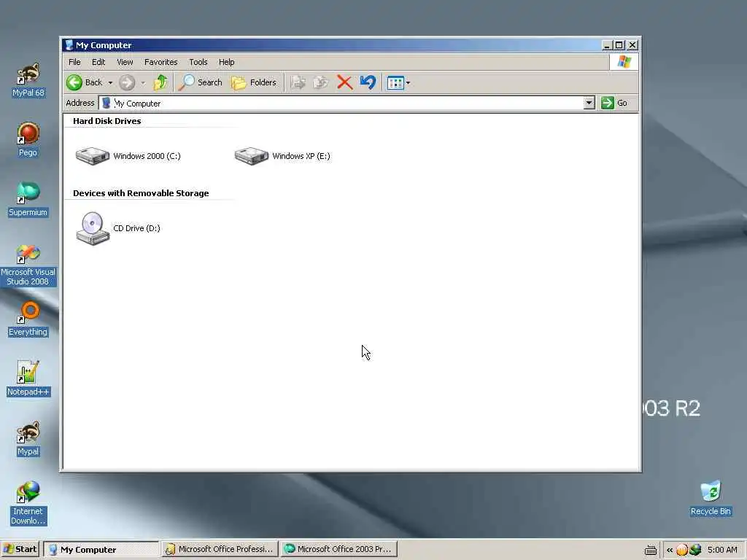Open the Forward history dropdown arrow
Viewport: 747px width, 560px height.
point(142,83)
